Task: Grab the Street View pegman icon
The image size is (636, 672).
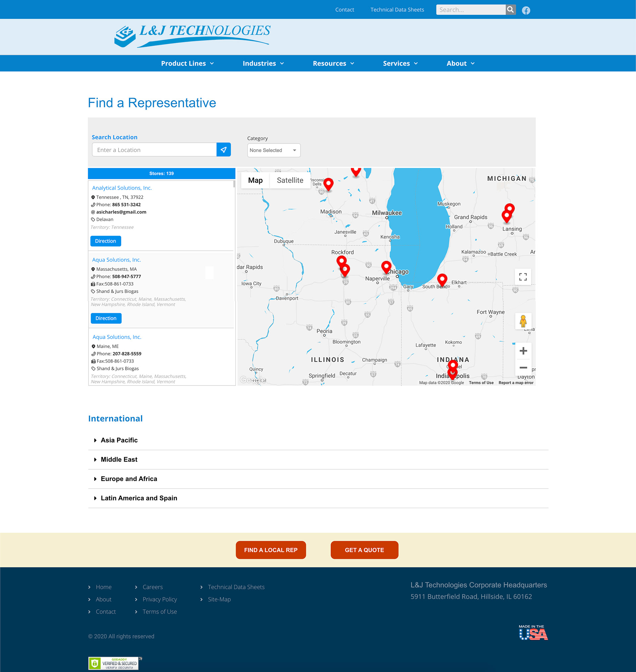Action: [x=523, y=321]
